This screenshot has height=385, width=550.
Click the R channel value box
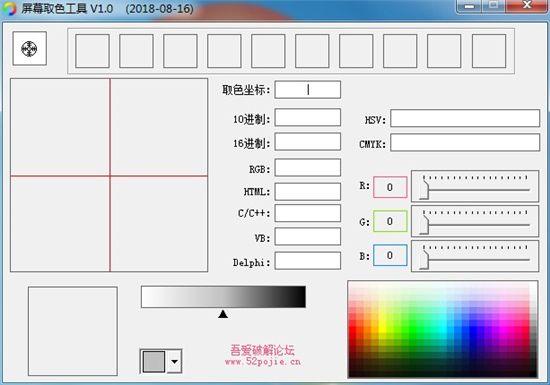(390, 187)
